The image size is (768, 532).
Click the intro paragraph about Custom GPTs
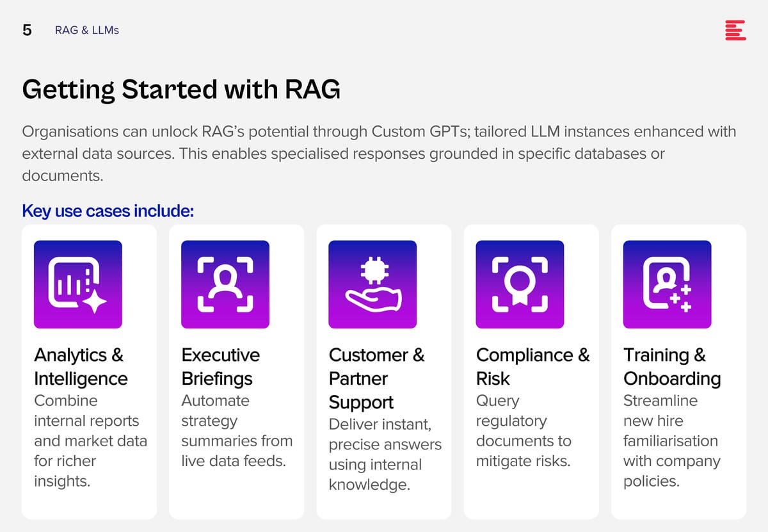pyautogui.click(x=379, y=154)
